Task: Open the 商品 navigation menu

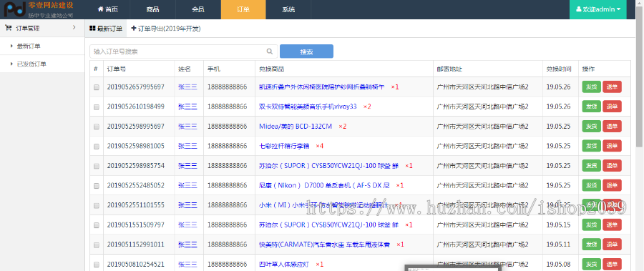Action: coord(153,9)
